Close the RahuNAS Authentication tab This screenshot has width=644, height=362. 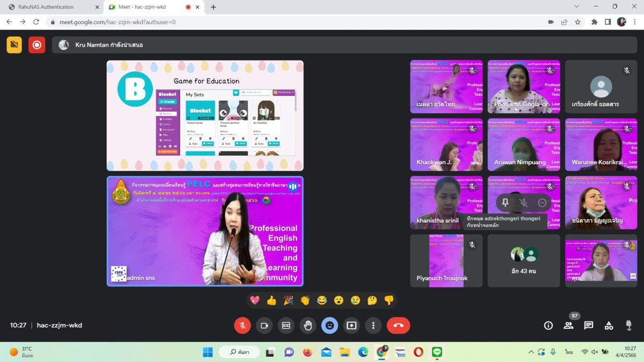click(x=97, y=7)
